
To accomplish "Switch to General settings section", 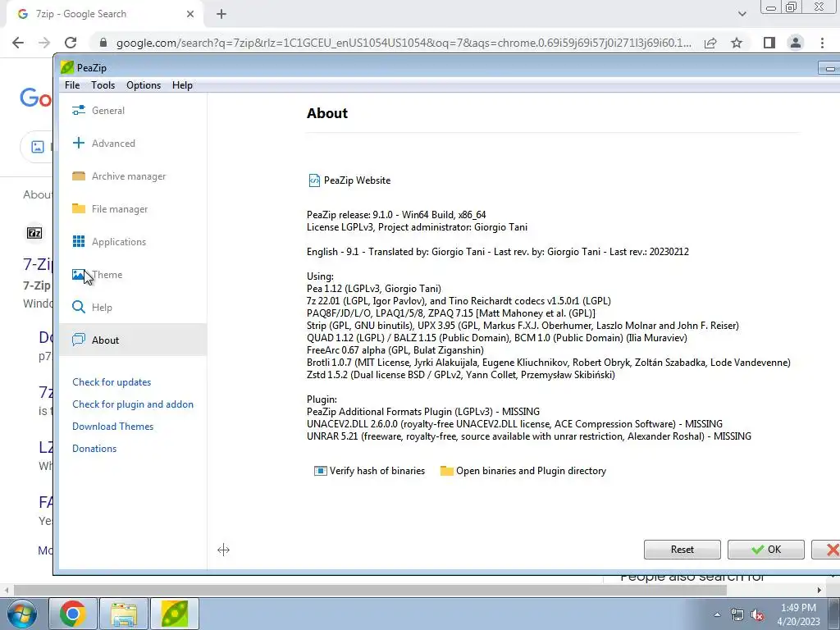I will (133, 111).
